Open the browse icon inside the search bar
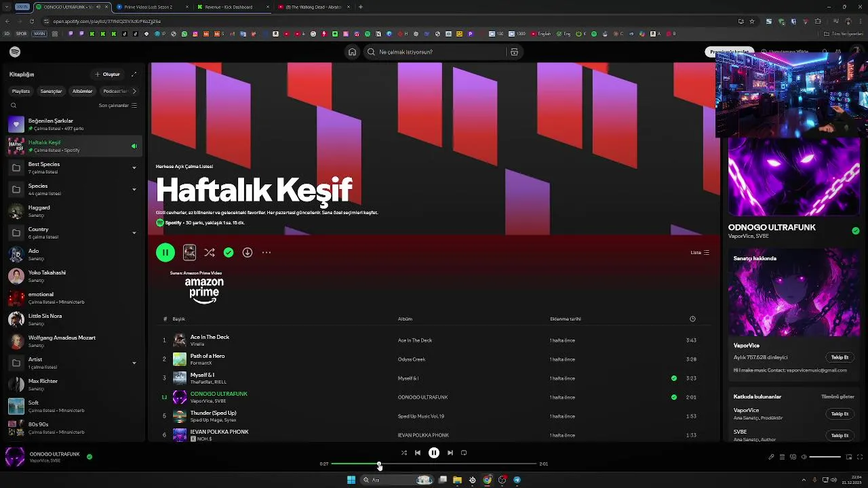This screenshot has height=488, width=868. (514, 52)
